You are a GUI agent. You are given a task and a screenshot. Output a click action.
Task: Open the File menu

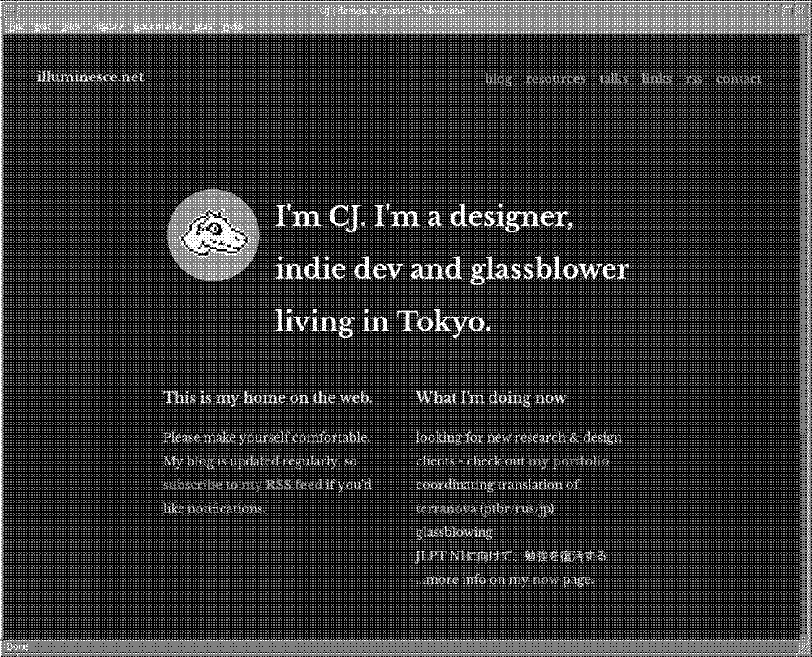pyautogui.click(x=15, y=27)
